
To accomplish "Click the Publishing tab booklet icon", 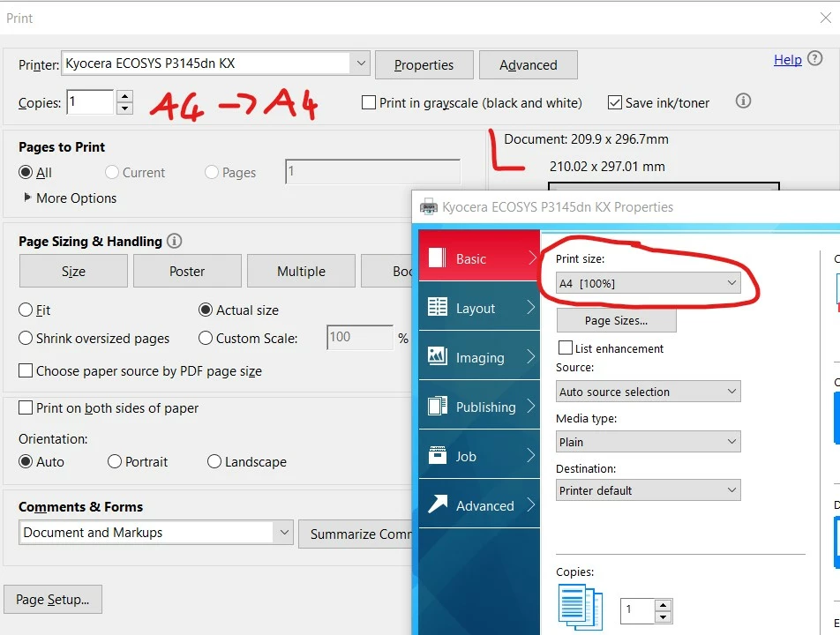I will 437,406.
